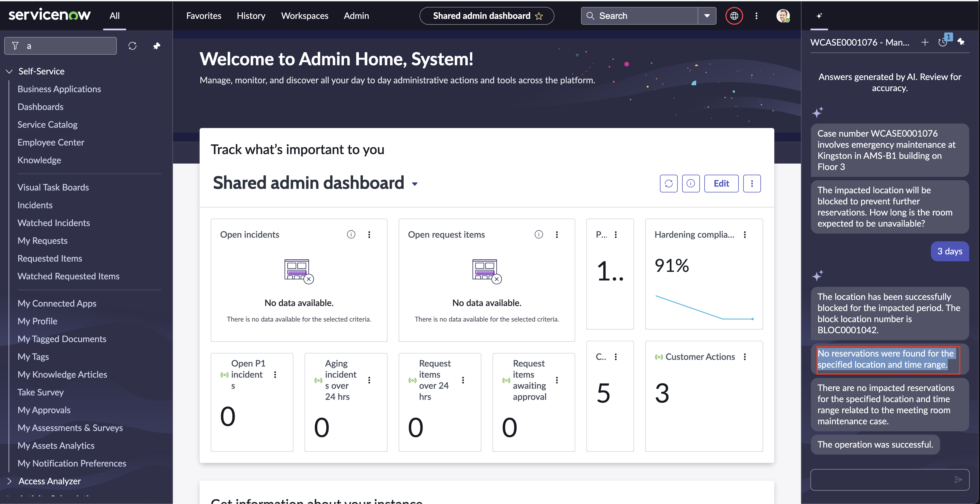Screen dimensions: 980x504
Task: Open the search scope dropdown
Action: click(x=707, y=16)
